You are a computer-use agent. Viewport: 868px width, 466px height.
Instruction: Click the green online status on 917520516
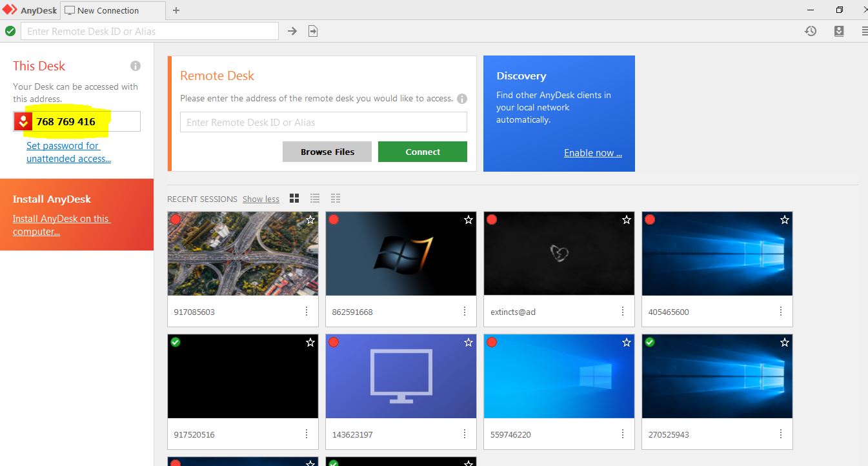pyautogui.click(x=176, y=342)
